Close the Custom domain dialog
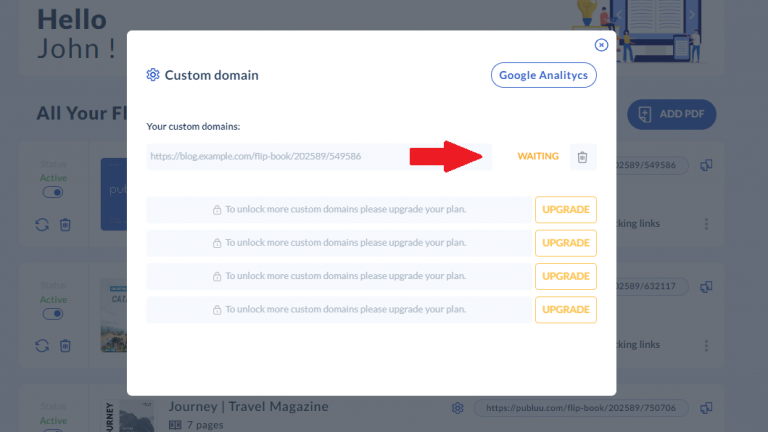The image size is (768, 432). click(x=601, y=45)
